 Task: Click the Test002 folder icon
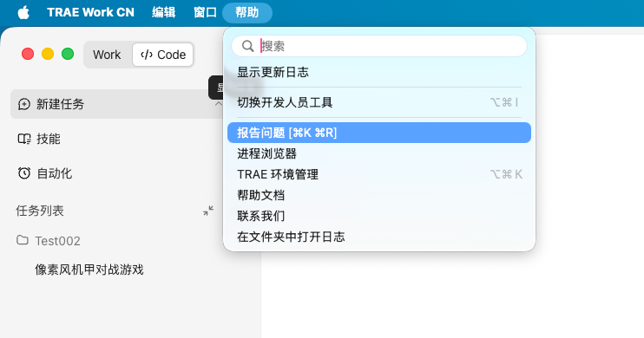pos(23,240)
